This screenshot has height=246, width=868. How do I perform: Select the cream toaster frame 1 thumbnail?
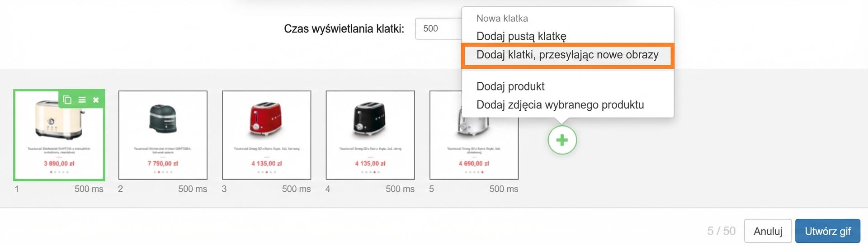click(x=59, y=135)
